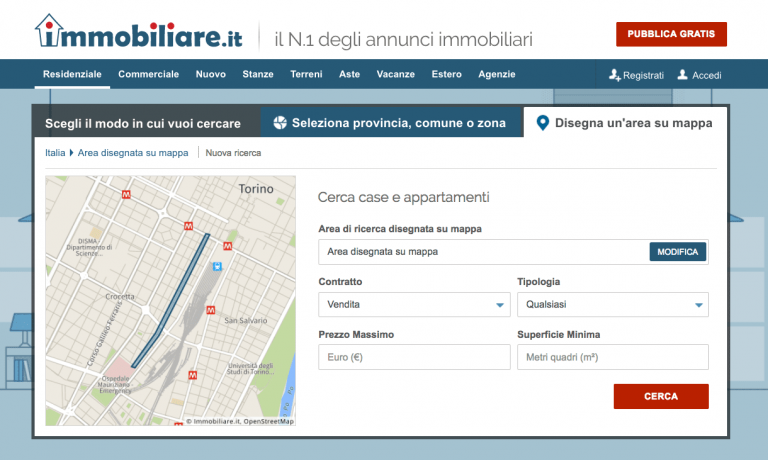
Task: Open the Contratto dropdown showing Vendita
Action: (x=414, y=305)
